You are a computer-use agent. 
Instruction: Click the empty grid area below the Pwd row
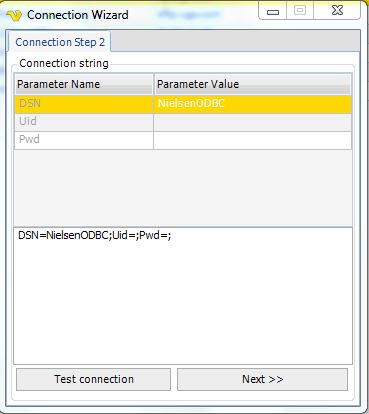pyautogui.click(x=183, y=188)
